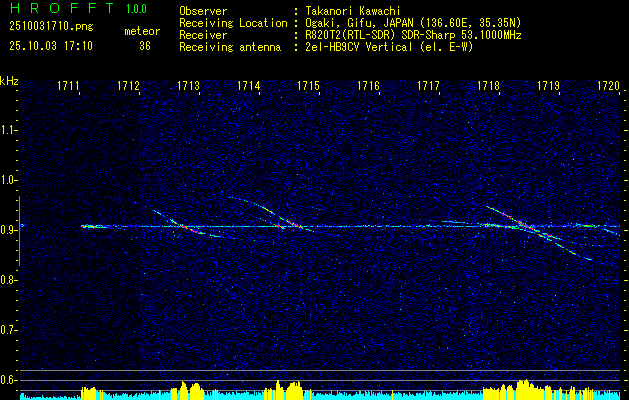Viewport: 629px width, 400px height.
Task: Select the 1713 time axis marker
Action: (x=188, y=87)
